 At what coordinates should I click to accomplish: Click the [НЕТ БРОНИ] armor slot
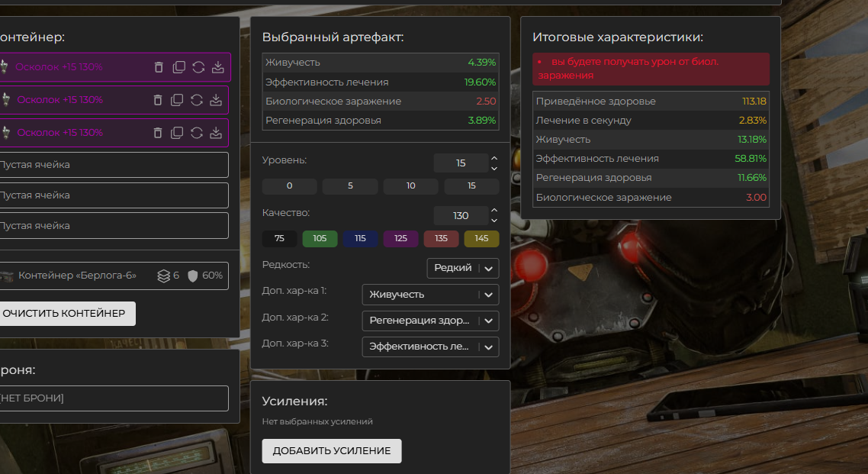coord(114,398)
